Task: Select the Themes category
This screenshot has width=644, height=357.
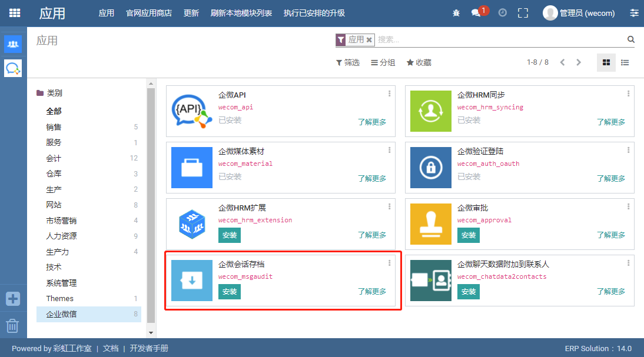Action: [x=89, y=298]
